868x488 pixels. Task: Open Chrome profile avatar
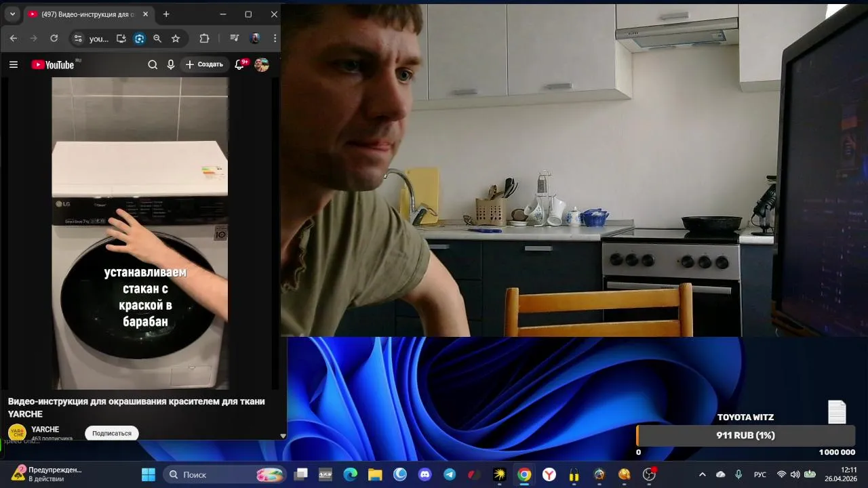255,39
